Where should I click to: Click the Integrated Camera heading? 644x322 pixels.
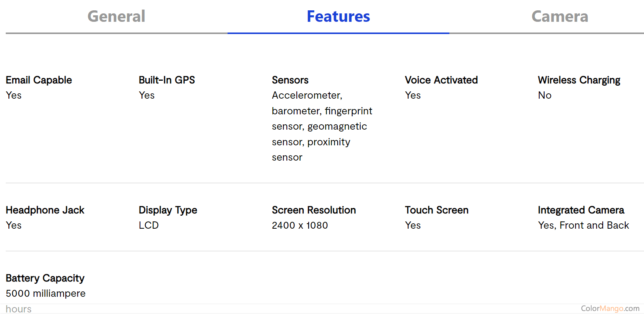pyautogui.click(x=581, y=210)
